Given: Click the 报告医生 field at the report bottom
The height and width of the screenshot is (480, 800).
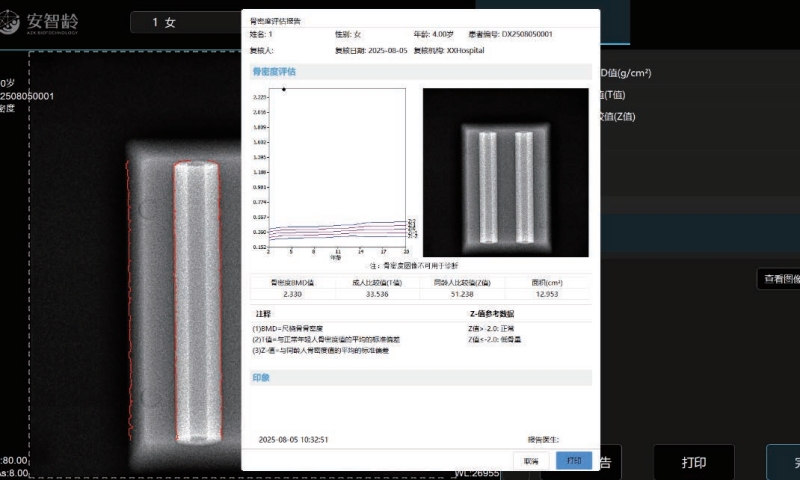Looking at the screenshot, I should click(x=545, y=439).
